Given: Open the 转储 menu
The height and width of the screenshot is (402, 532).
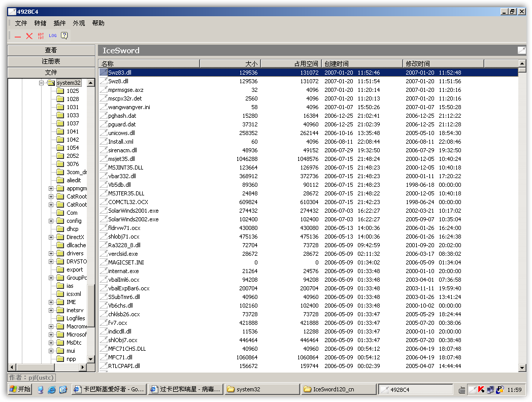Looking at the screenshot, I should 40,23.
